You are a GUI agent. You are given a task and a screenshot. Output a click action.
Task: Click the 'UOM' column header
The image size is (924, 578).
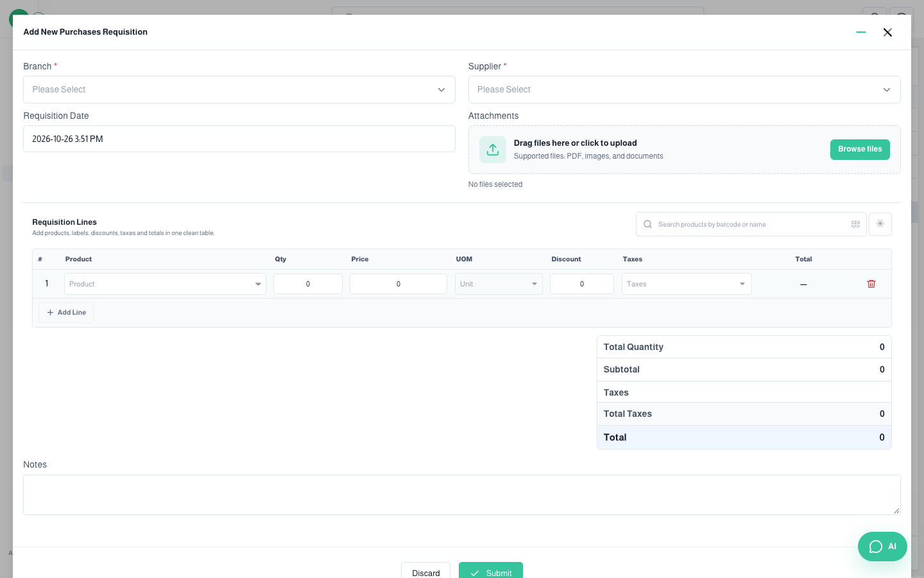coord(464,259)
